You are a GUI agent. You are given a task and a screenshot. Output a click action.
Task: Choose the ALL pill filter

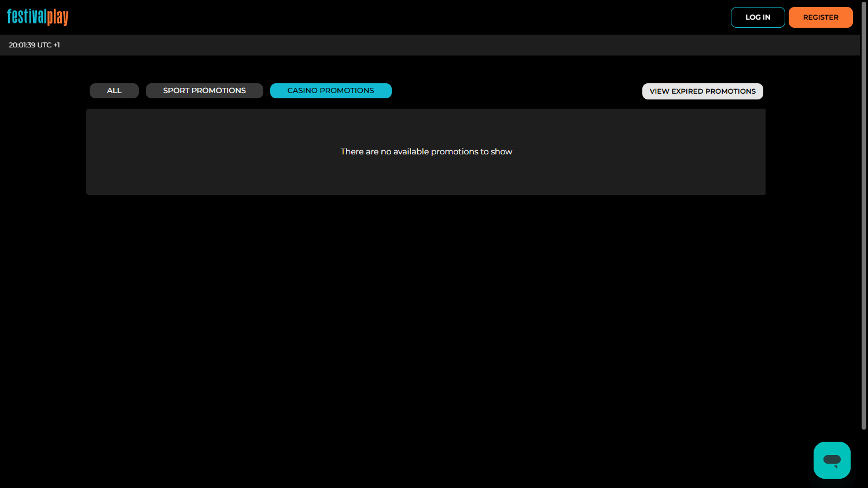click(114, 91)
